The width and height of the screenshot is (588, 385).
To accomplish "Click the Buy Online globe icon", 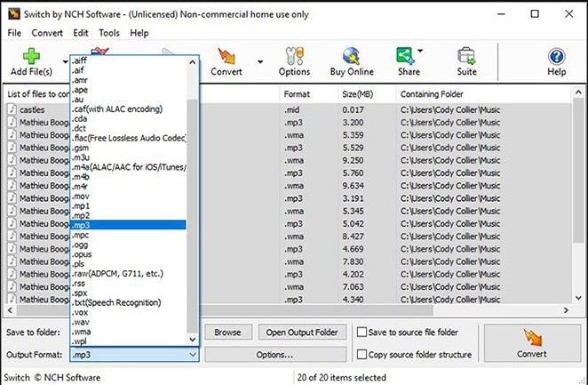I will point(352,56).
